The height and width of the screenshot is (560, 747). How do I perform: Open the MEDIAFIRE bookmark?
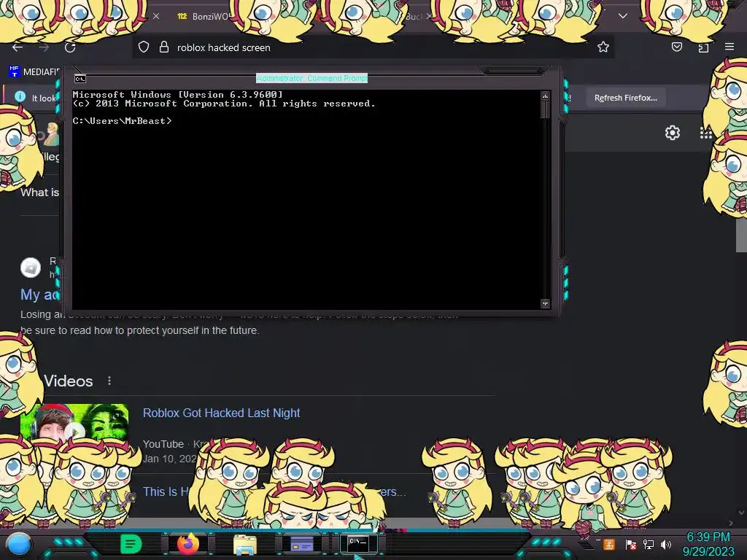34,72
